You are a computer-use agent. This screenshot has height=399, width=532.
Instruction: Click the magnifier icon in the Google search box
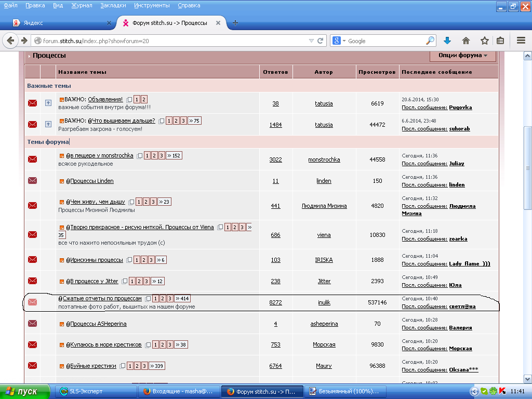coord(430,41)
